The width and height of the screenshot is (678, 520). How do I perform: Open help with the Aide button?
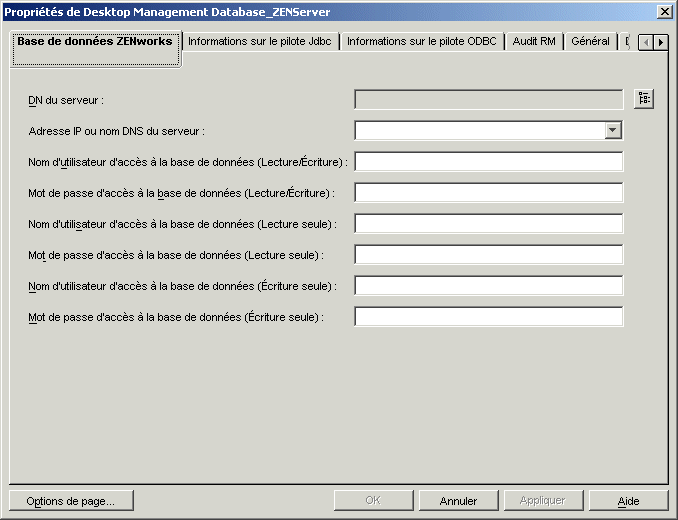(x=628, y=501)
